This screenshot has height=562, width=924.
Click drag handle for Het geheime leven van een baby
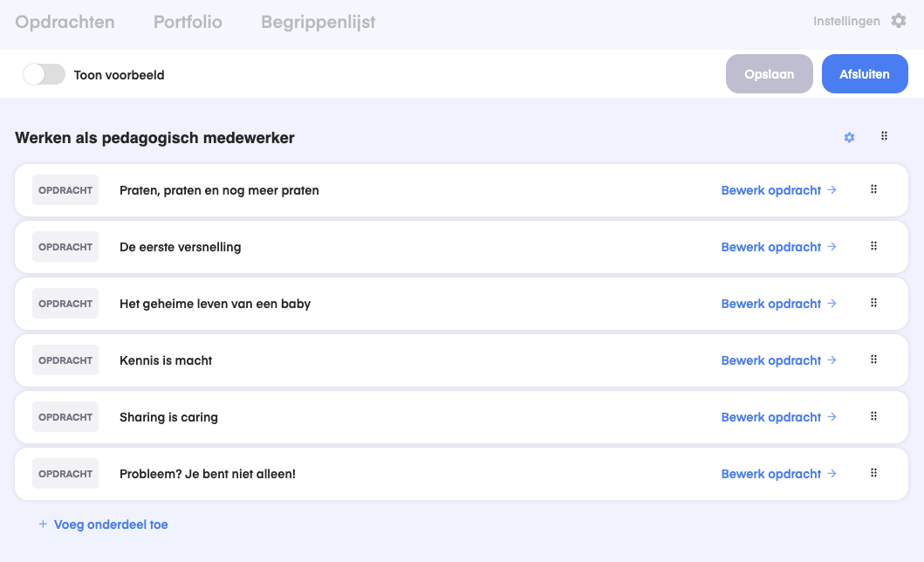(873, 303)
